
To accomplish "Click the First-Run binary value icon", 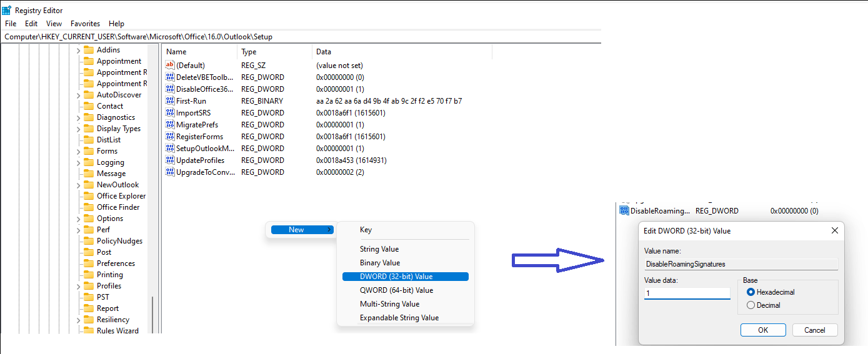I will point(170,101).
